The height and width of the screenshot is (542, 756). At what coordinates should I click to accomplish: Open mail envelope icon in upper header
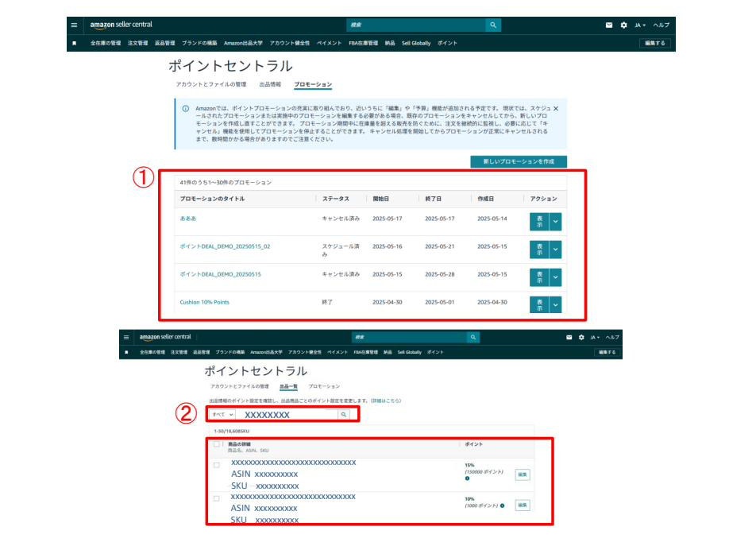coord(609,25)
